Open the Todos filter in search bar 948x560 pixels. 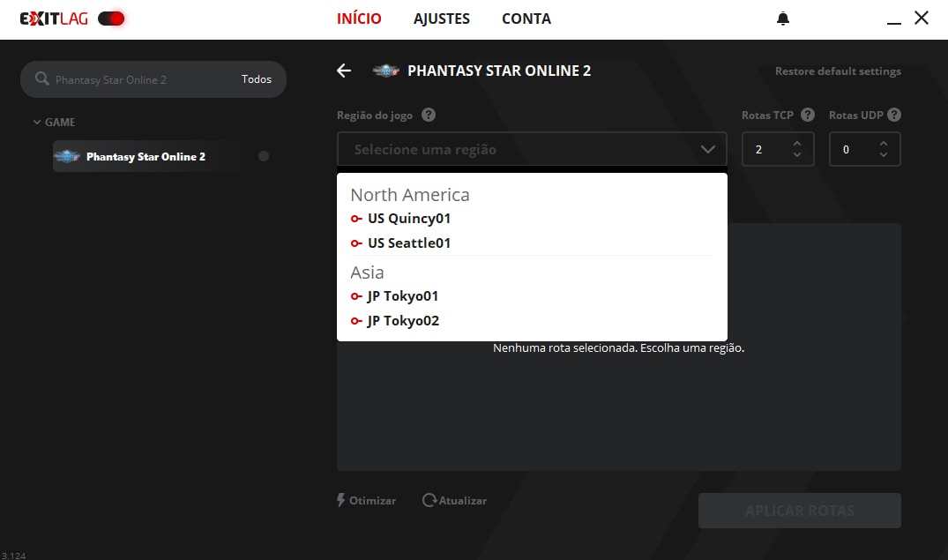pyautogui.click(x=257, y=79)
